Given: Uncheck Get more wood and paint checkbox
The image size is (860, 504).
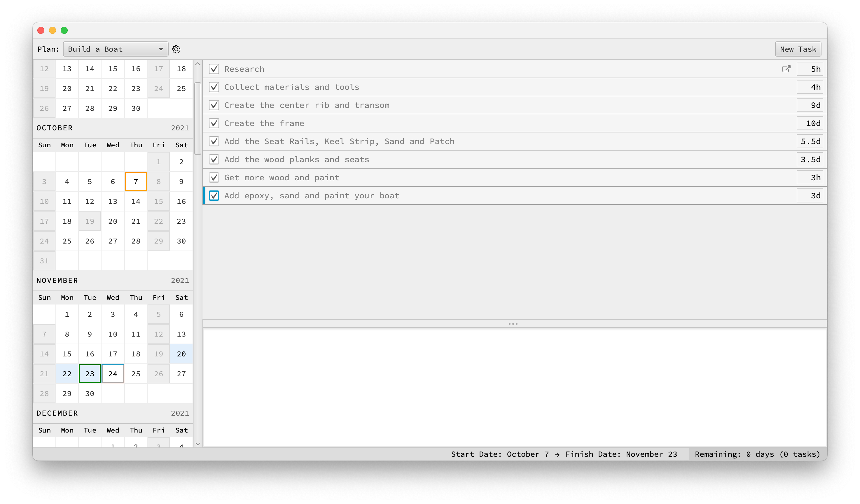Looking at the screenshot, I should point(214,177).
